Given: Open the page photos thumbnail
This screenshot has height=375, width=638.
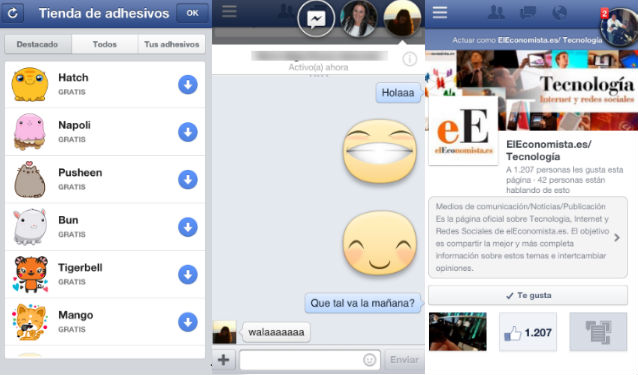Looking at the screenshot, I should [458, 331].
